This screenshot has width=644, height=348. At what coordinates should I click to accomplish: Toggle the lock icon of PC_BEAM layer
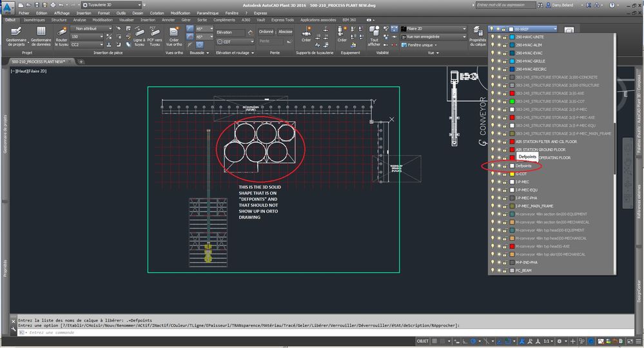(x=504, y=271)
